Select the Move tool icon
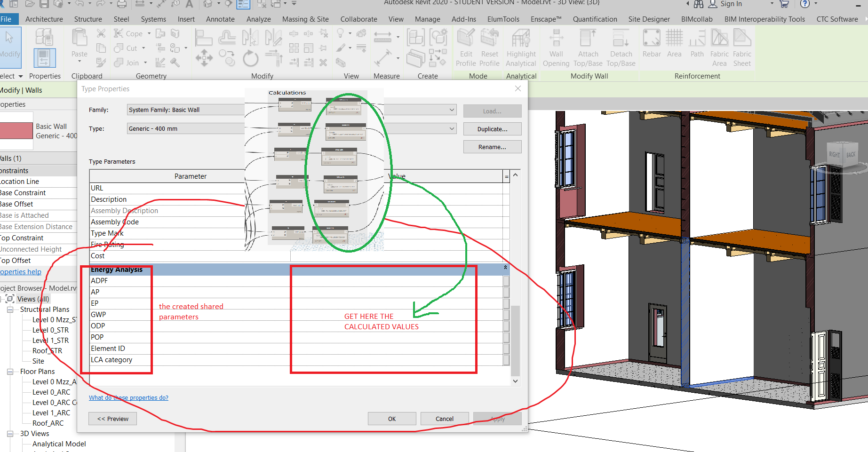The image size is (868, 452). tap(204, 58)
